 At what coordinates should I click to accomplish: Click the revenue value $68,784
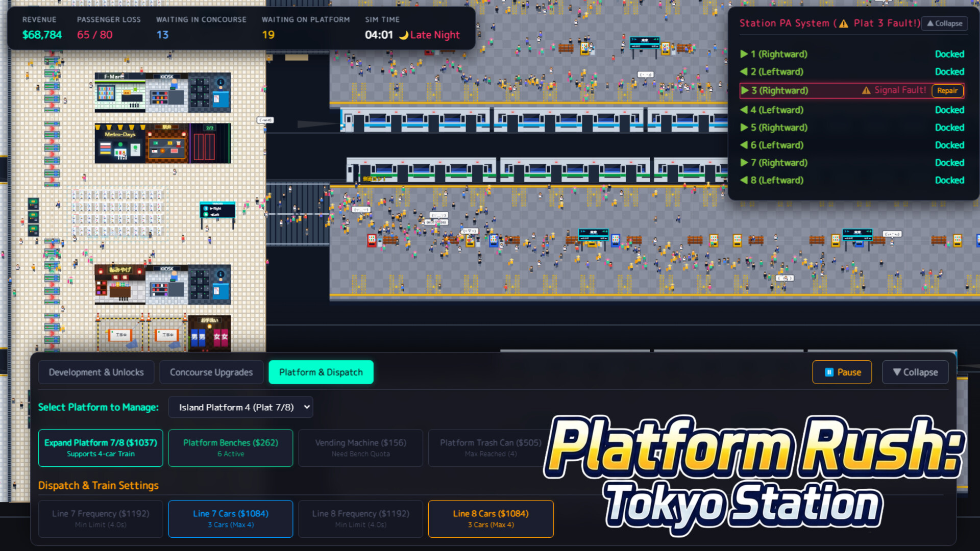point(42,35)
